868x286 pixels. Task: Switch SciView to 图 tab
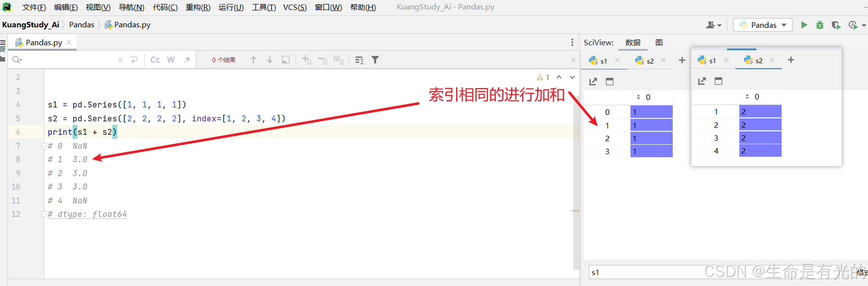[x=659, y=43]
